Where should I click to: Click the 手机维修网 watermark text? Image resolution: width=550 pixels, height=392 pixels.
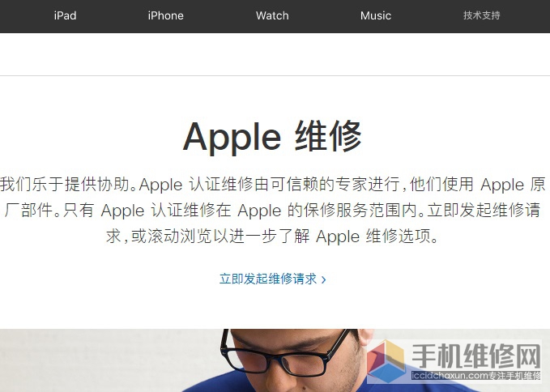coord(476,356)
